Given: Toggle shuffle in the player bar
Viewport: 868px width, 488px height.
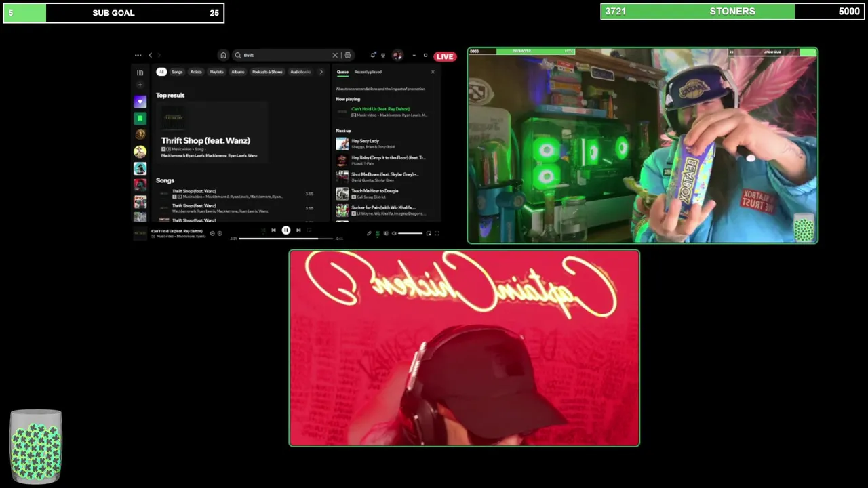Looking at the screenshot, I should 262,230.
